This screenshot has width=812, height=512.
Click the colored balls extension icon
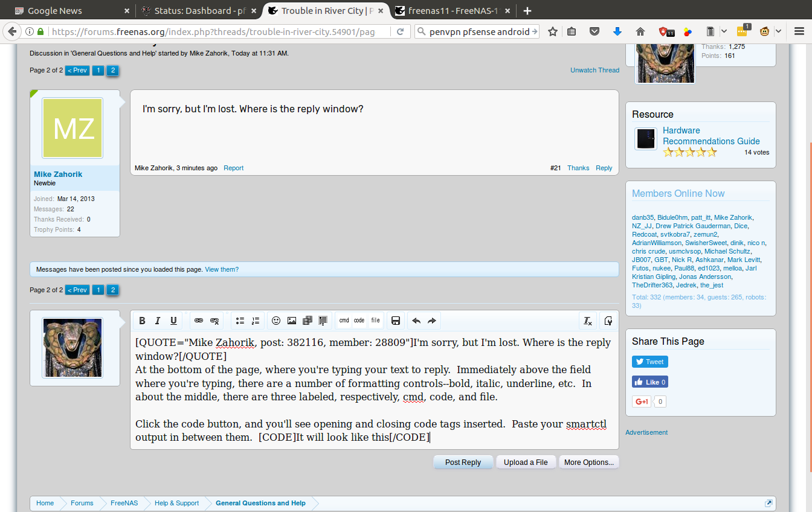tap(688, 31)
